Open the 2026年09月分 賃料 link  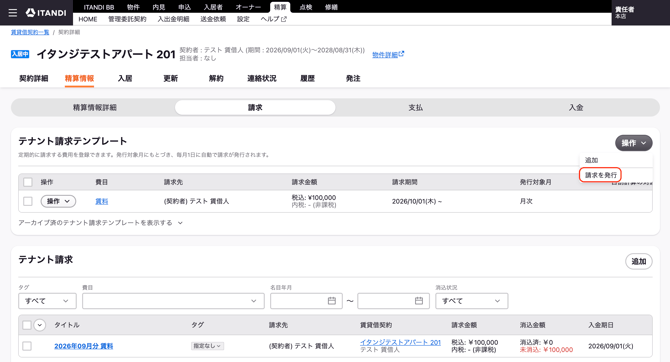(x=84, y=346)
